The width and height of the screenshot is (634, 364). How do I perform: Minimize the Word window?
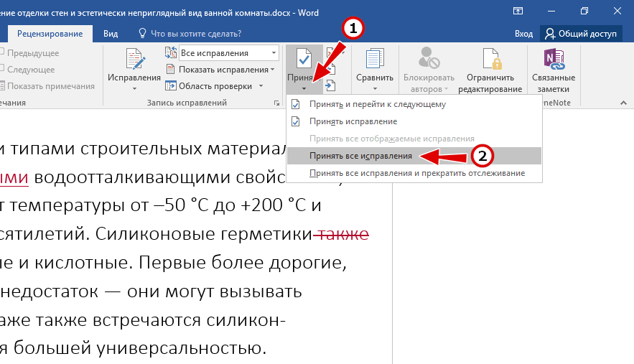click(551, 11)
